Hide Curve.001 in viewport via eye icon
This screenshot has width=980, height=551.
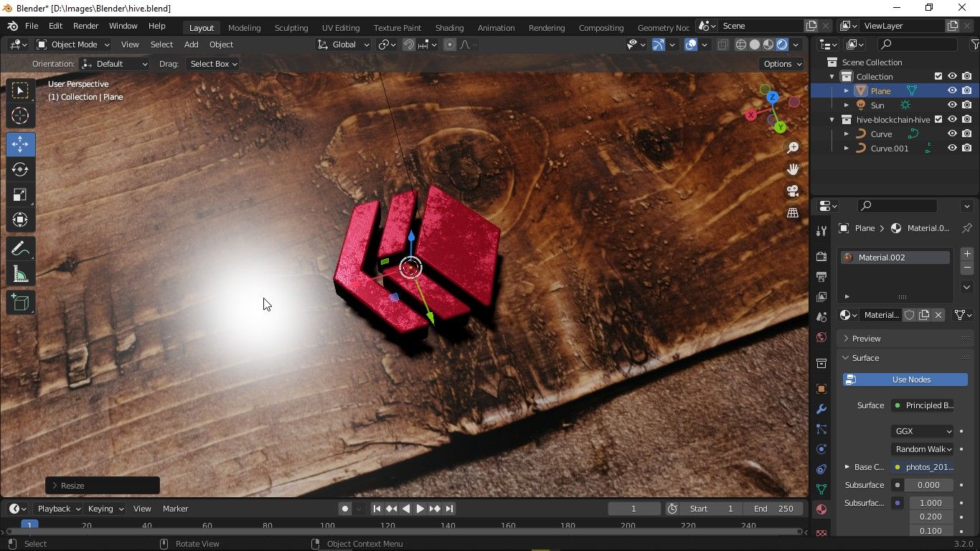pos(952,149)
